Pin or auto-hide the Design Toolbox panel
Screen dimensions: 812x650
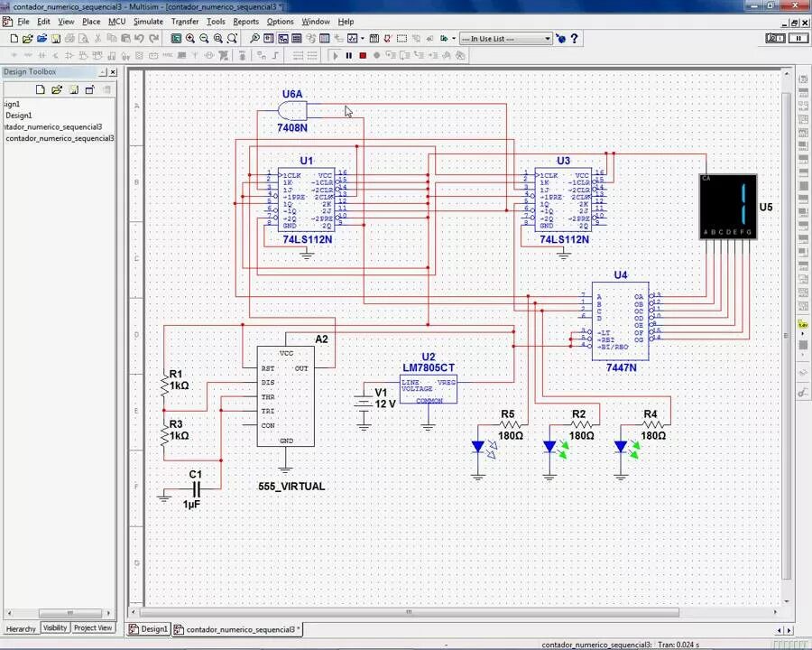[103, 72]
